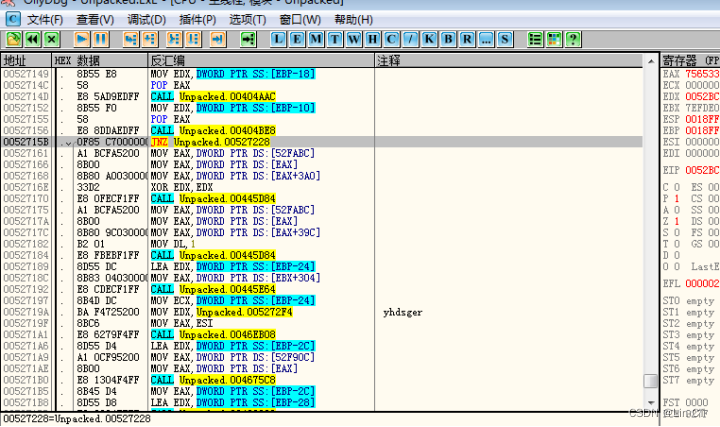Open the 插件(P) menu
Viewport: 720px width, 427px height.
point(197,20)
